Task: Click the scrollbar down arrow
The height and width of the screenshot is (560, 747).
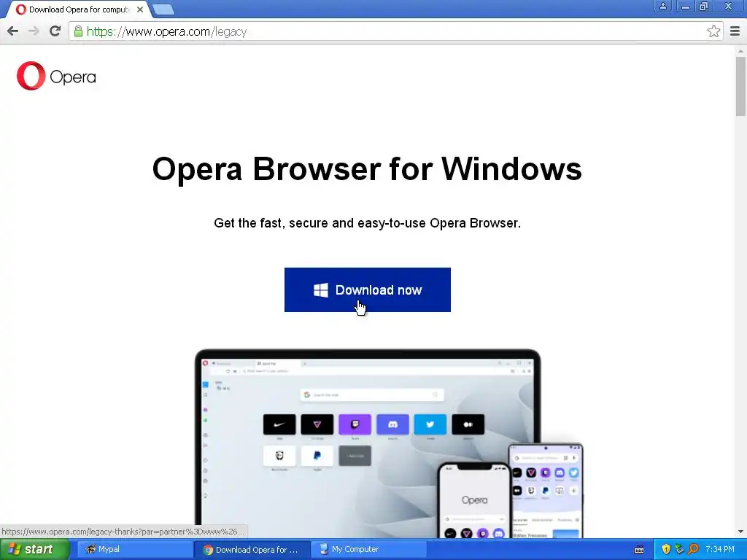Action: 740,532
